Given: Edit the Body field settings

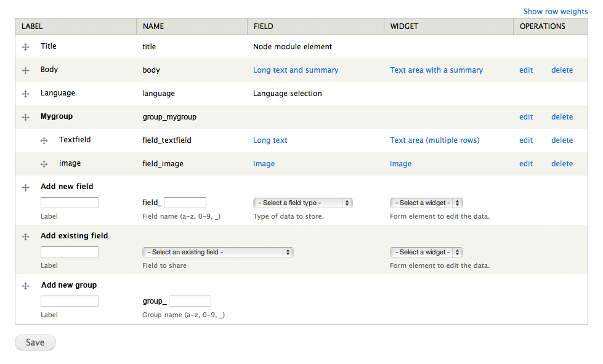Looking at the screenshot, I should pyautogui.click(x=525, y=70).
